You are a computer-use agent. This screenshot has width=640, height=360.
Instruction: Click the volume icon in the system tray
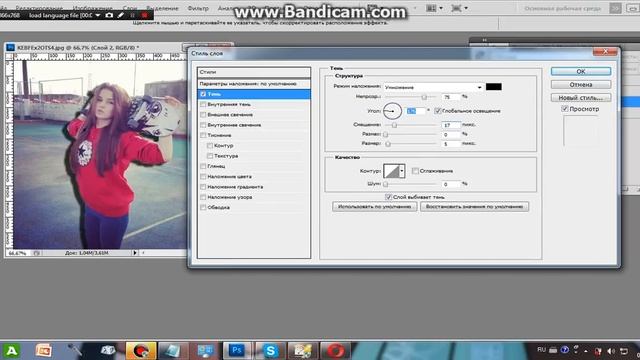(611, 351)
